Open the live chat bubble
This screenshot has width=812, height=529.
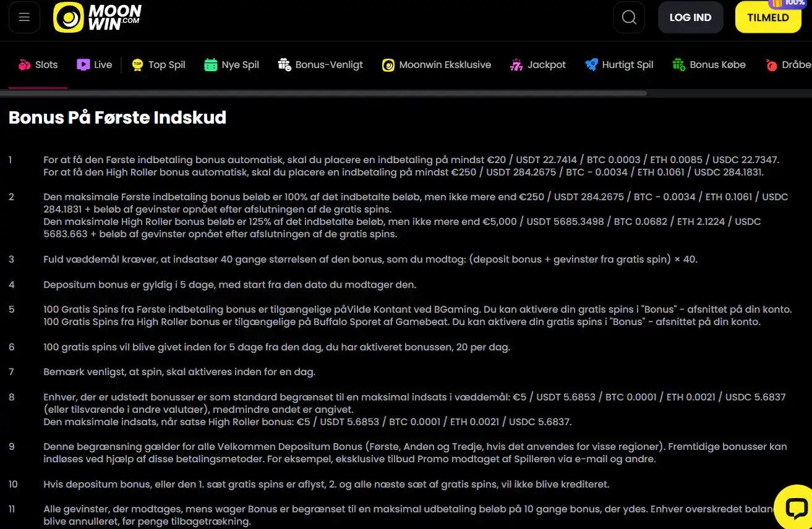796,508
